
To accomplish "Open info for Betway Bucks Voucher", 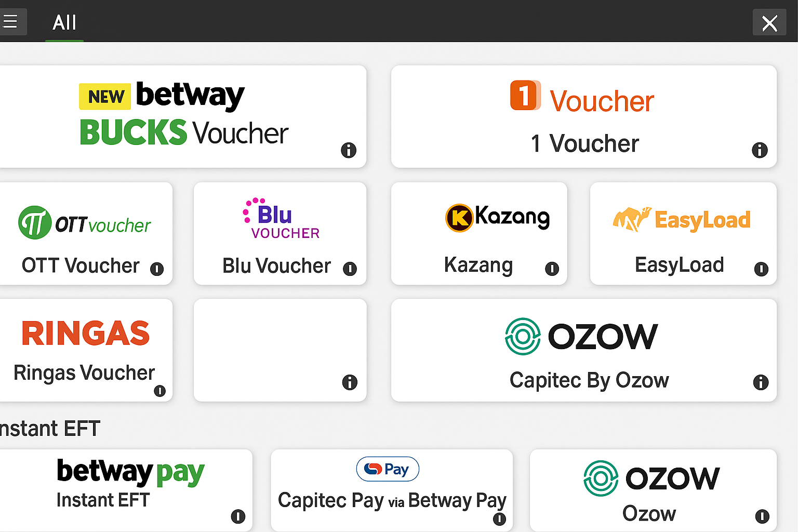I will point(349,151).
